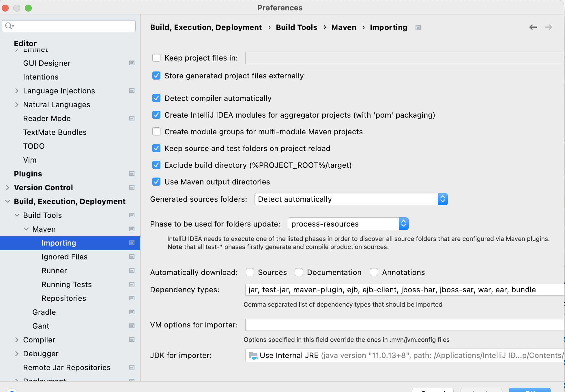Click project settings icon next to Plugins
Viewport: 565px width, 392px height.
pos(132,174)
